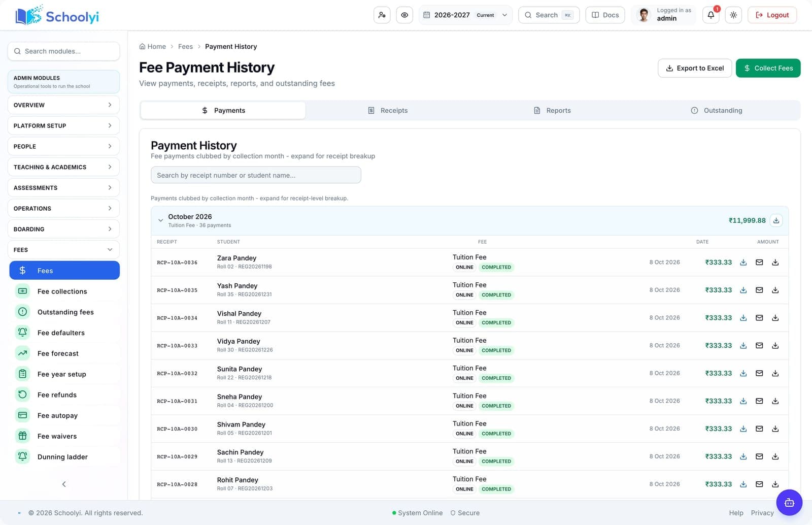The image size is (812, 525).
Task: Email receipt for Zara Pandey
Action: click(x=759, y=262)
